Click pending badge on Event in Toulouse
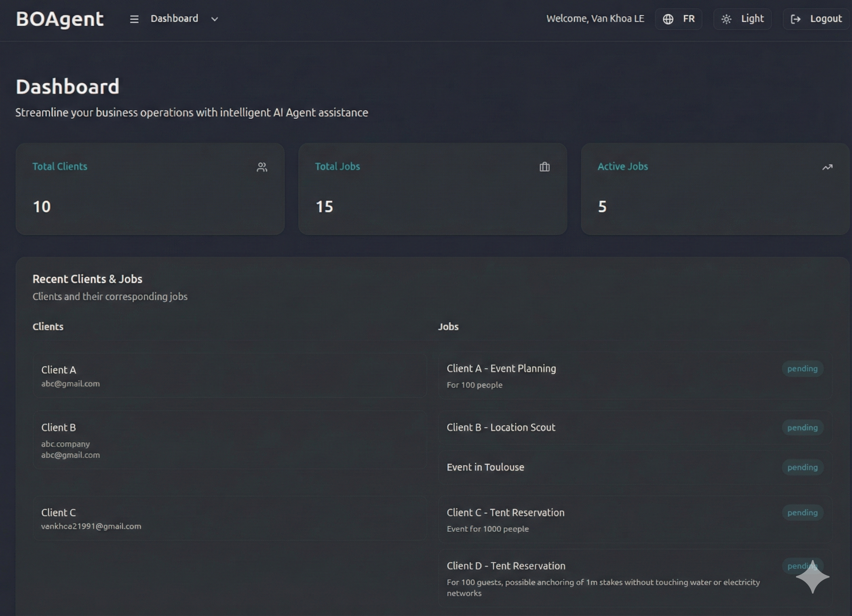This screenshot has height=616, width=852. 802,467
